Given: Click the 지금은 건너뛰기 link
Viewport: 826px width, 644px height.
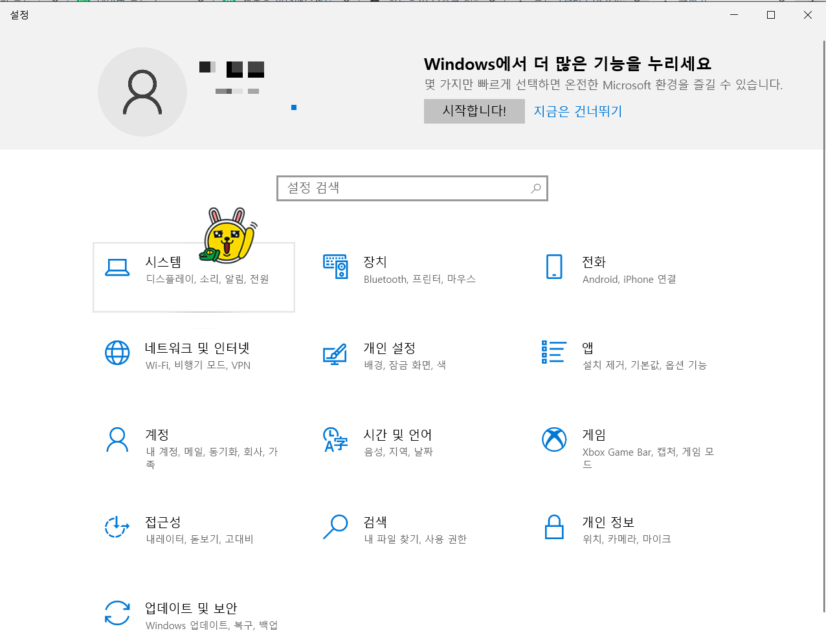Looking at the screenshot, I should click(577, 111).
